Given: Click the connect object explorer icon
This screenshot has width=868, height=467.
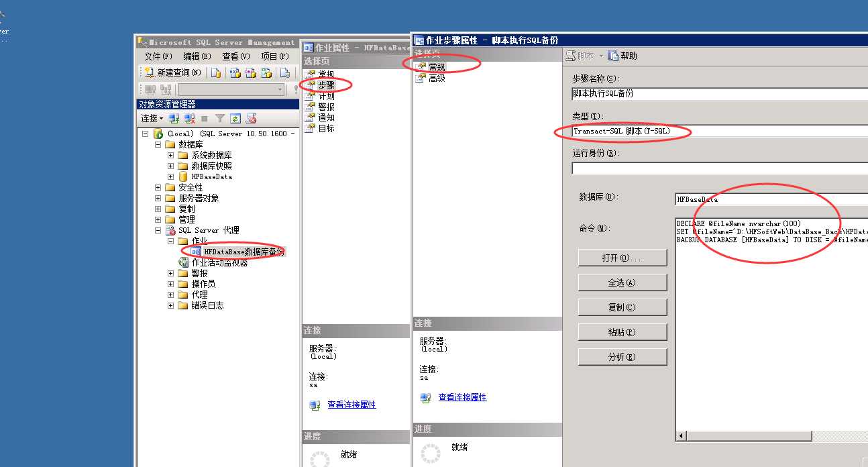Looking at the screenshot, I should pos(174,118).
